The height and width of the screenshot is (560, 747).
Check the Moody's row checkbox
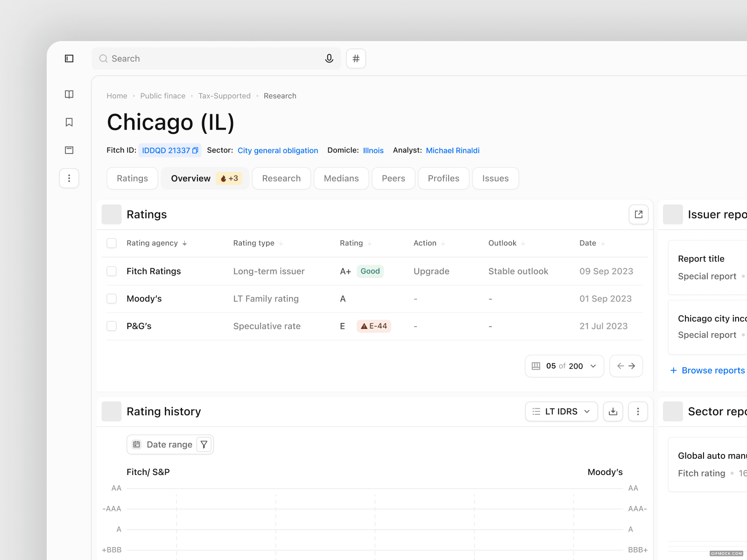[x=112, y=299]
